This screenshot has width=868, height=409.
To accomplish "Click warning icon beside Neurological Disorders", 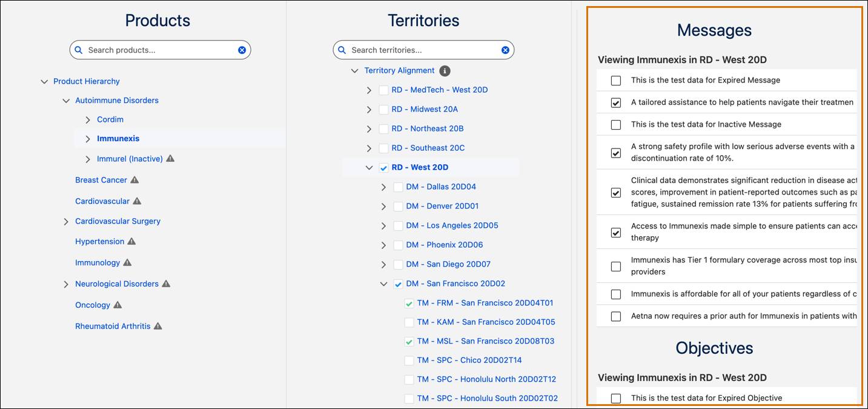I will click(x=166, y=284).
